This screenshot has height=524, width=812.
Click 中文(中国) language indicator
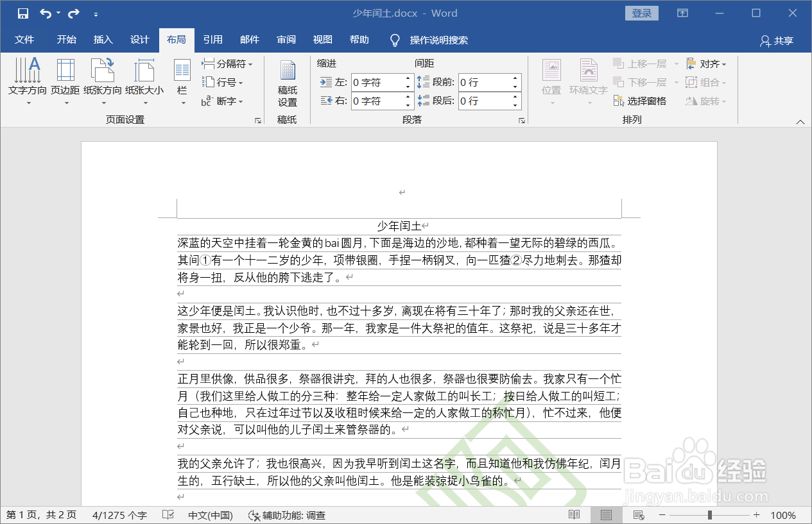(x=210, y=515)
